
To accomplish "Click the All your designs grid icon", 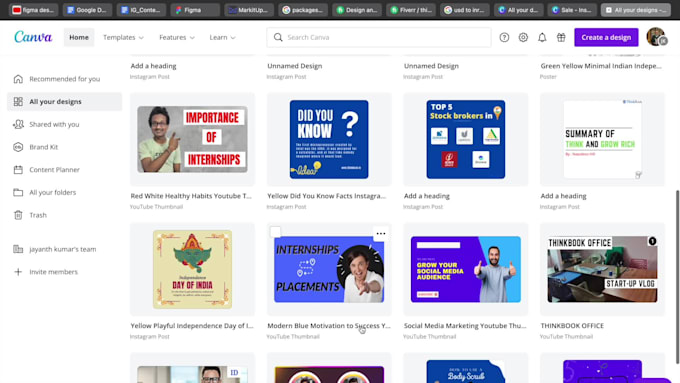I will click(18, 101).
